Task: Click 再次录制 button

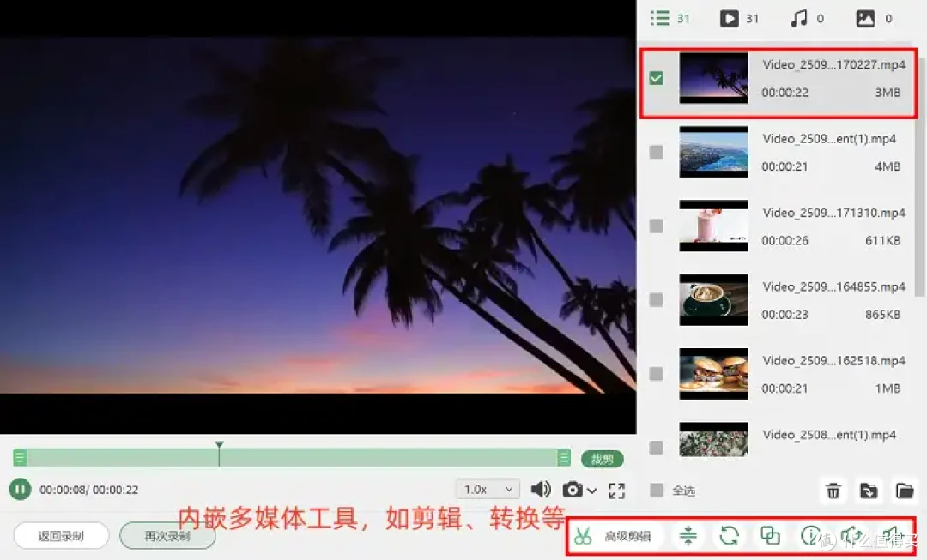Action: [x=167, y=536]
